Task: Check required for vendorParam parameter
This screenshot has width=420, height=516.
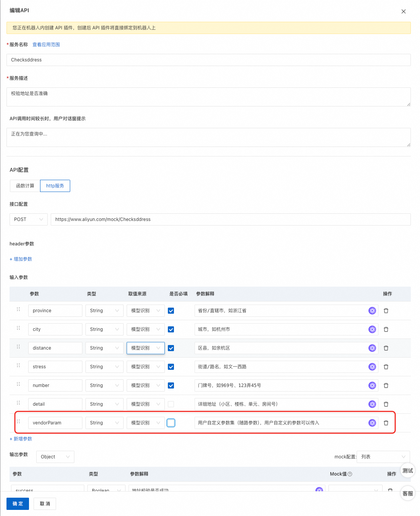Action: 171,423
